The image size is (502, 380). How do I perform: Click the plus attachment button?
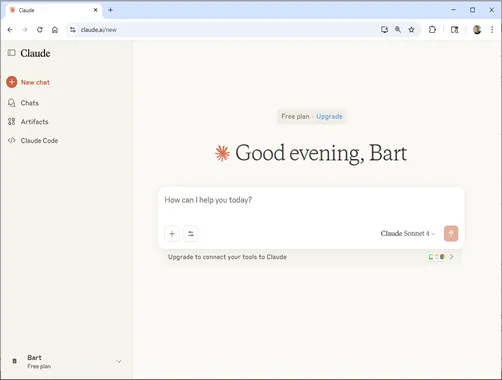[172, 234]
